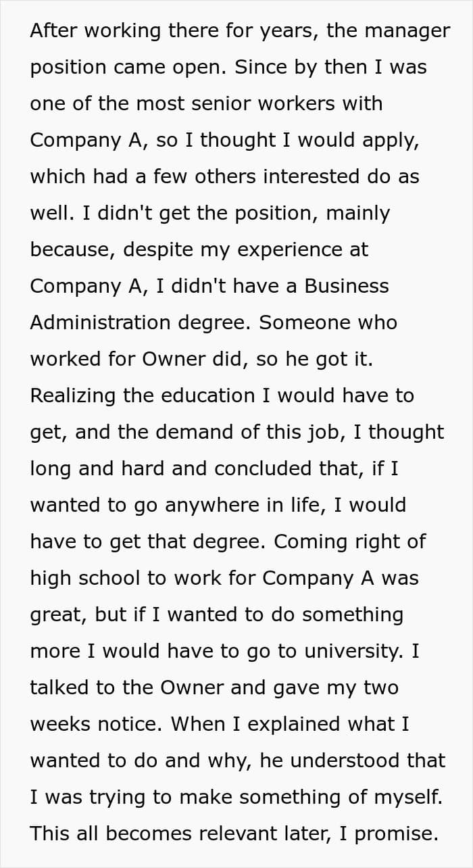Click the words "Someone who"
Image resolution: width=473 pixels, height=868 pixels.
[328, 322]
